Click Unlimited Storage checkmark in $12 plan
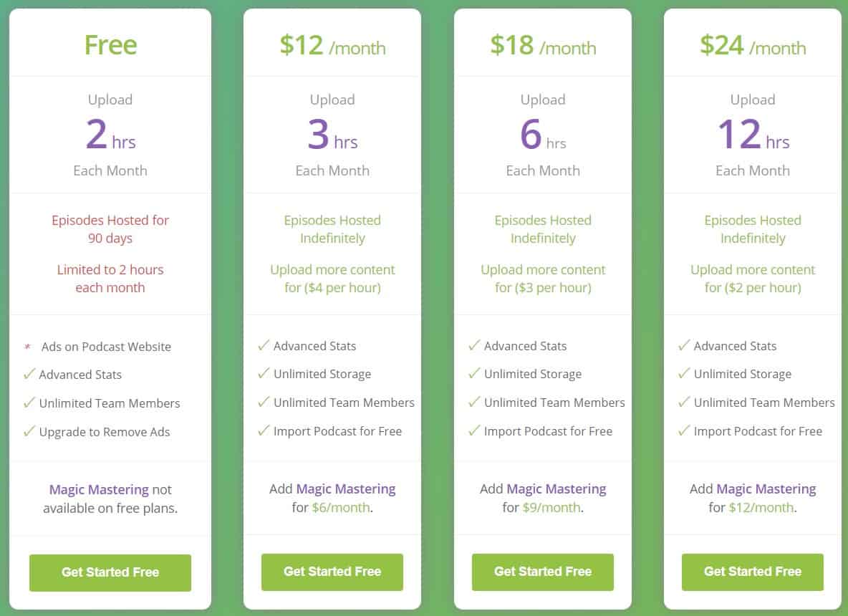 [264, 373]
